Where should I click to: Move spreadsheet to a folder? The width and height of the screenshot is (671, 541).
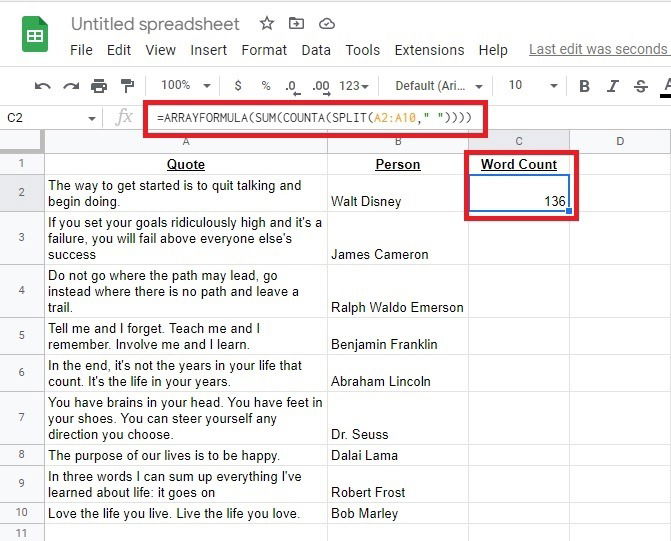296,23
